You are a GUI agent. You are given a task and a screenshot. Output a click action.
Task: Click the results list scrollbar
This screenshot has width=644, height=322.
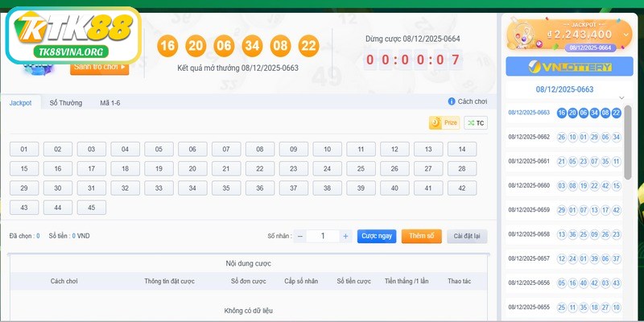(628, 142)
